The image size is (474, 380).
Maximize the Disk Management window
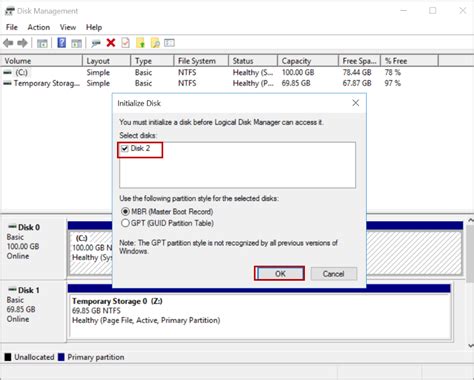click(432, 11)
